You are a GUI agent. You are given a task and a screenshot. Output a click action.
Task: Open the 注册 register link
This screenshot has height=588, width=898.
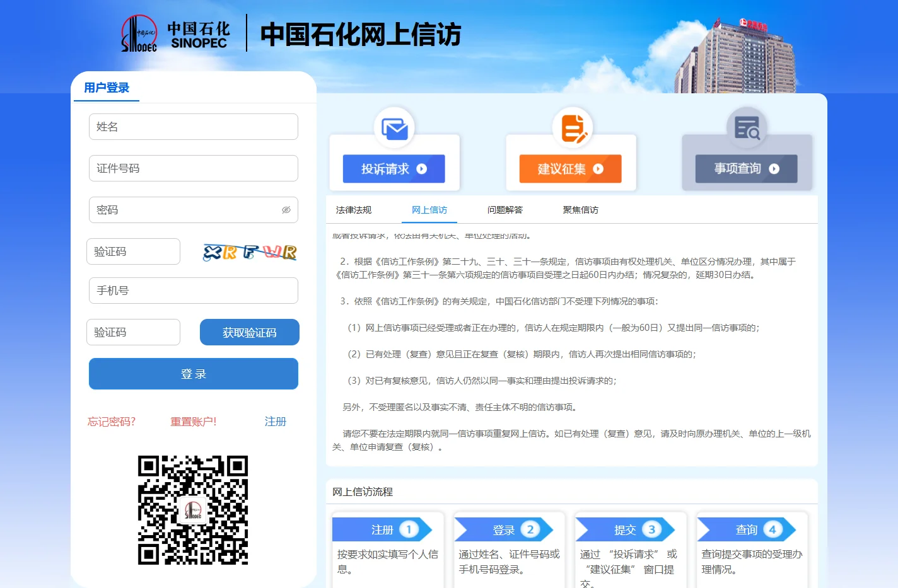click(276, 422)
